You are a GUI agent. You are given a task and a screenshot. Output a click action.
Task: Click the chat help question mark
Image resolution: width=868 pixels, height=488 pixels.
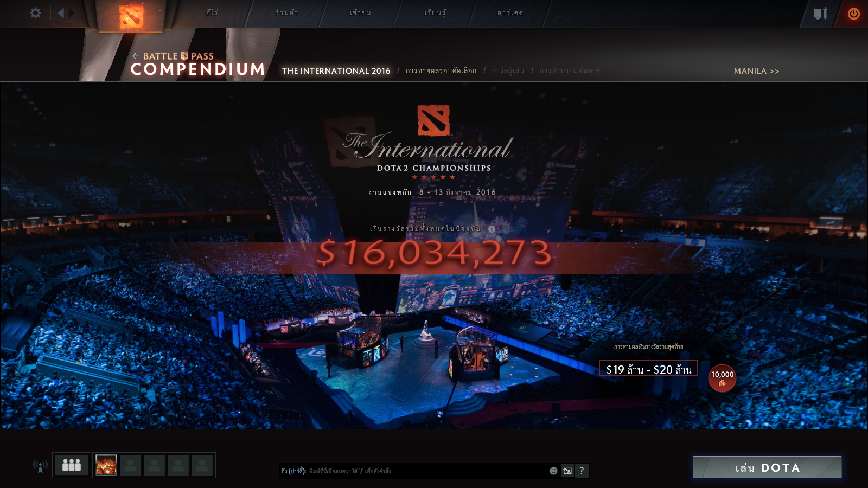point(582,471)
